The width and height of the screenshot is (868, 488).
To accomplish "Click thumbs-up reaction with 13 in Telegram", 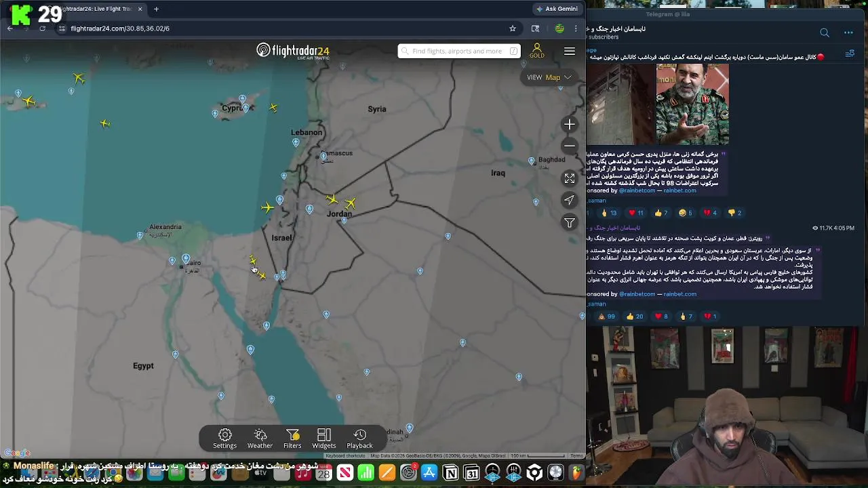I will 608,213.
